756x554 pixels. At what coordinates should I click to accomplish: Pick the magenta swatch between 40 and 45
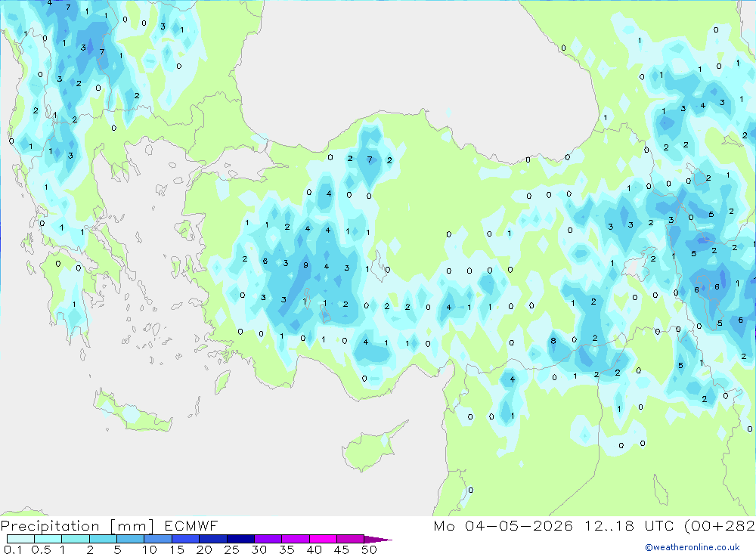pos(323,539)
